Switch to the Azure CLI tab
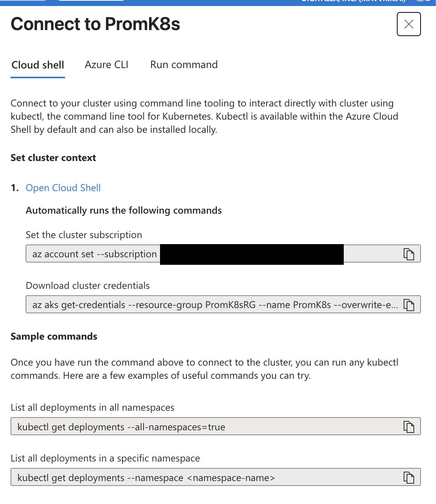 pos(107,65)
